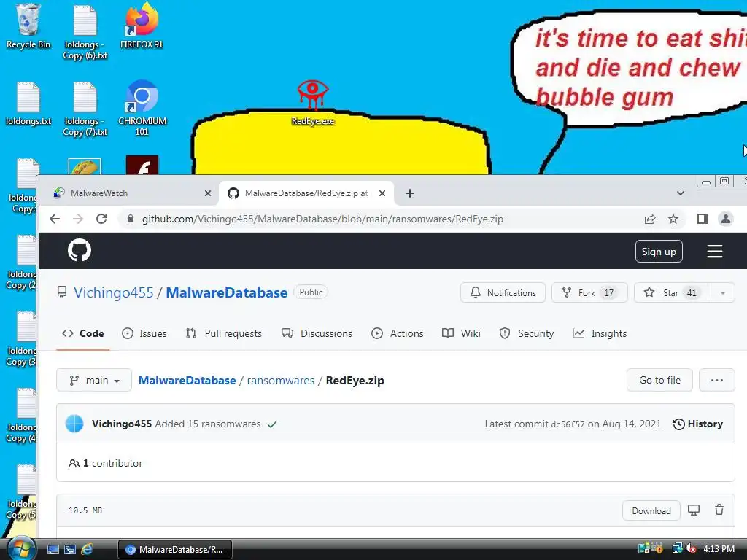The width and height of the screenshot is (747, 560).
Task: Open the Discussions tab
Action: click(317, 333)
